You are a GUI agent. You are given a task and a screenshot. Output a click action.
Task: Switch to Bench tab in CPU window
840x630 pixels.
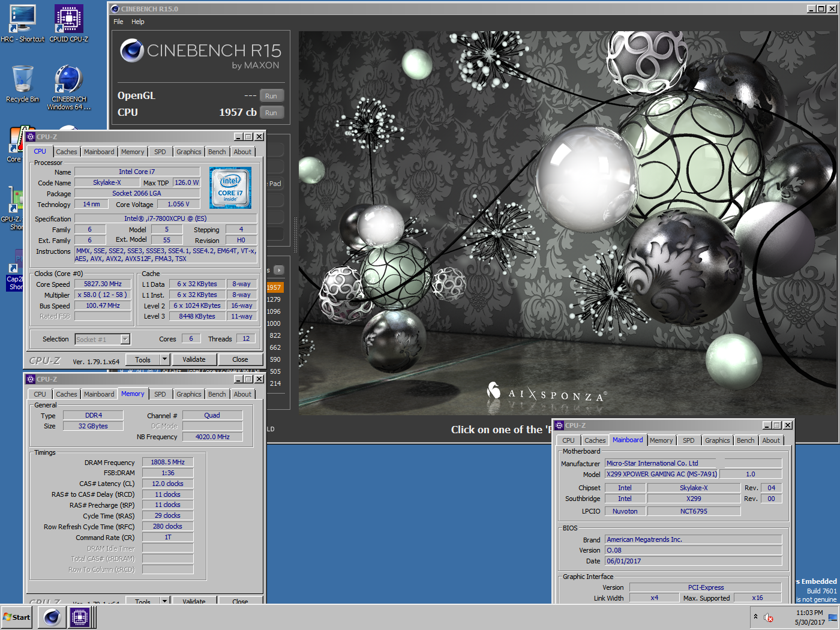point(217,152)
